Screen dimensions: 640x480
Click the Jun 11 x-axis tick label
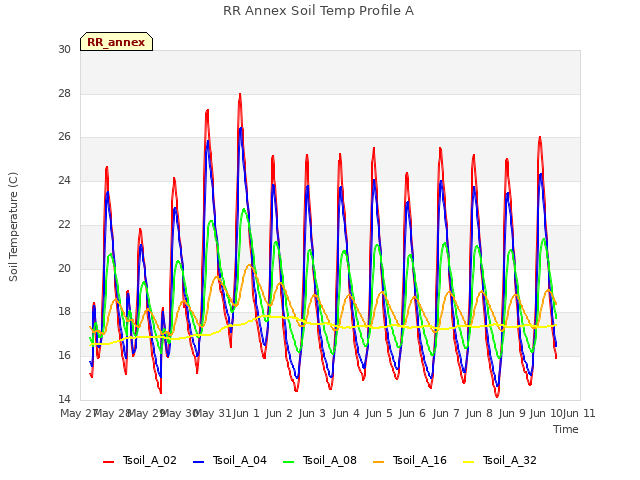coord(579,413)
